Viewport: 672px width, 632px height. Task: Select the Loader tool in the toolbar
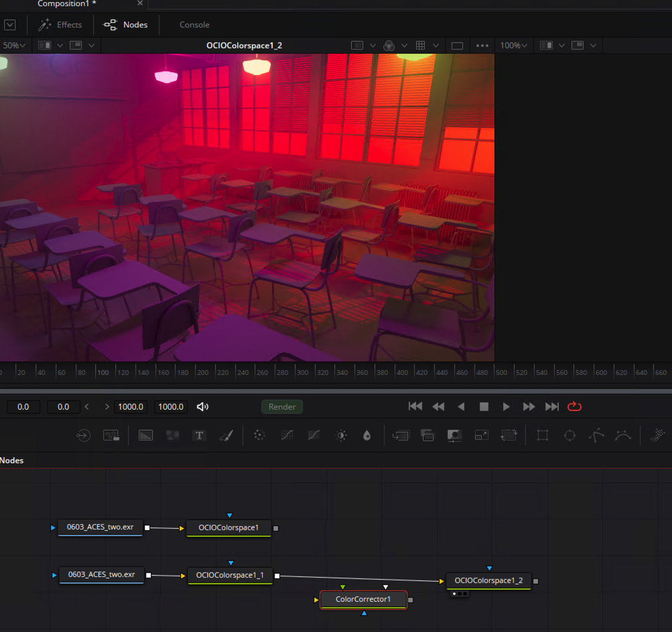(x=83, y=435)
